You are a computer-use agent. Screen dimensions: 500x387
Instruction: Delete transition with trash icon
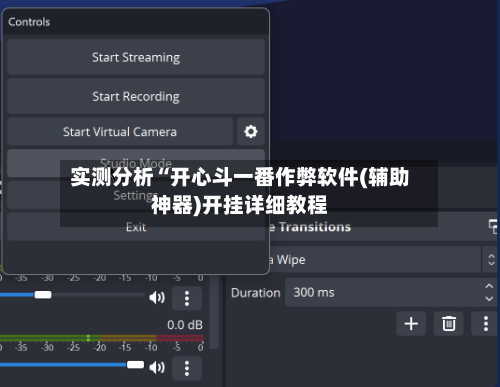(x=449, y=324)
